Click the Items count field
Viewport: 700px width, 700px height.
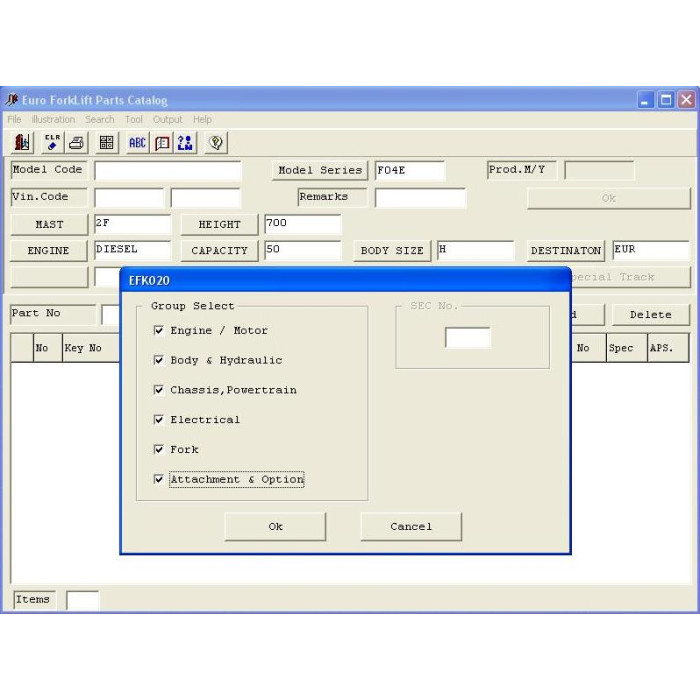[x=83, y=600]
